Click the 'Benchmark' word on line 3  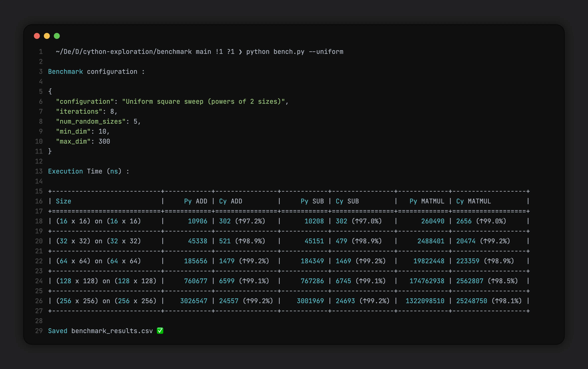[x=65, y=72]
